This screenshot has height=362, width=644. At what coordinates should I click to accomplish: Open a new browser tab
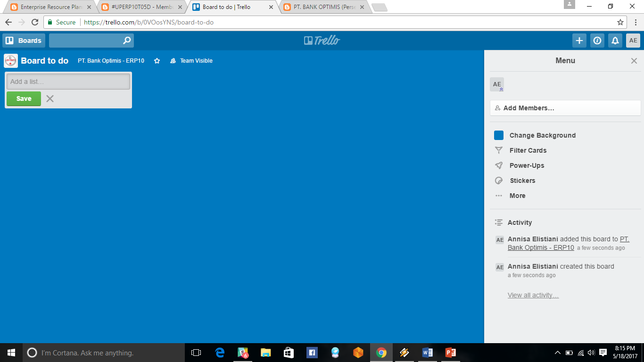(379, 7)
